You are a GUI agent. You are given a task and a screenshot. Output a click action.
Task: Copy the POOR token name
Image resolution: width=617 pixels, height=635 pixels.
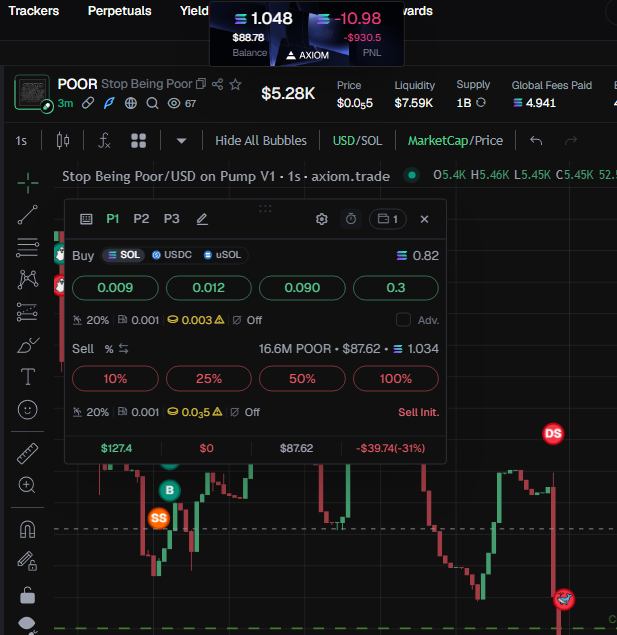click(201, 84)
